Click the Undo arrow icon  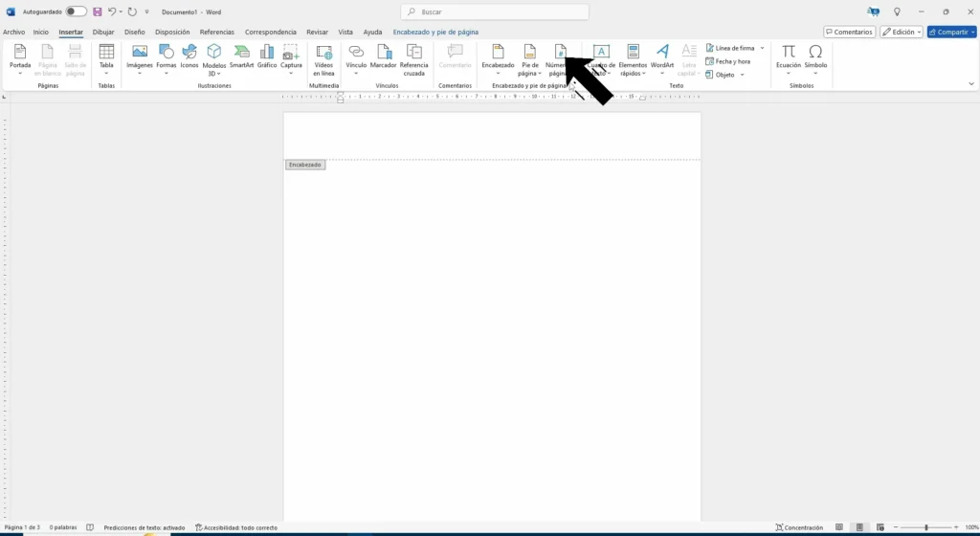pos(112,11)
